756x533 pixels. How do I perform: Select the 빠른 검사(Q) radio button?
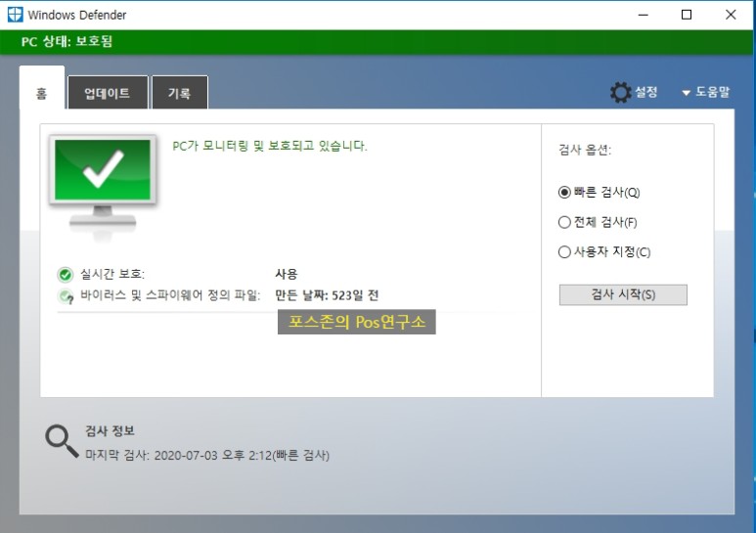(x=564, y=193)
